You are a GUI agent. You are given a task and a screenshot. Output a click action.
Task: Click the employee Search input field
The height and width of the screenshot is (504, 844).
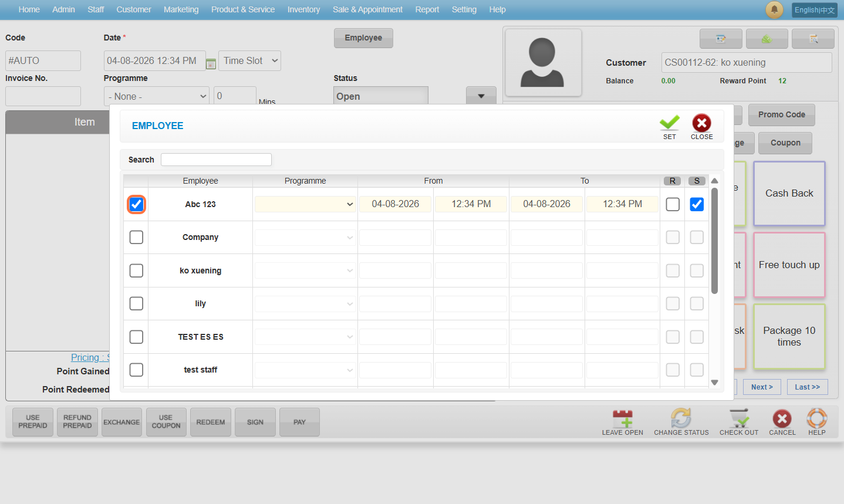216,160
